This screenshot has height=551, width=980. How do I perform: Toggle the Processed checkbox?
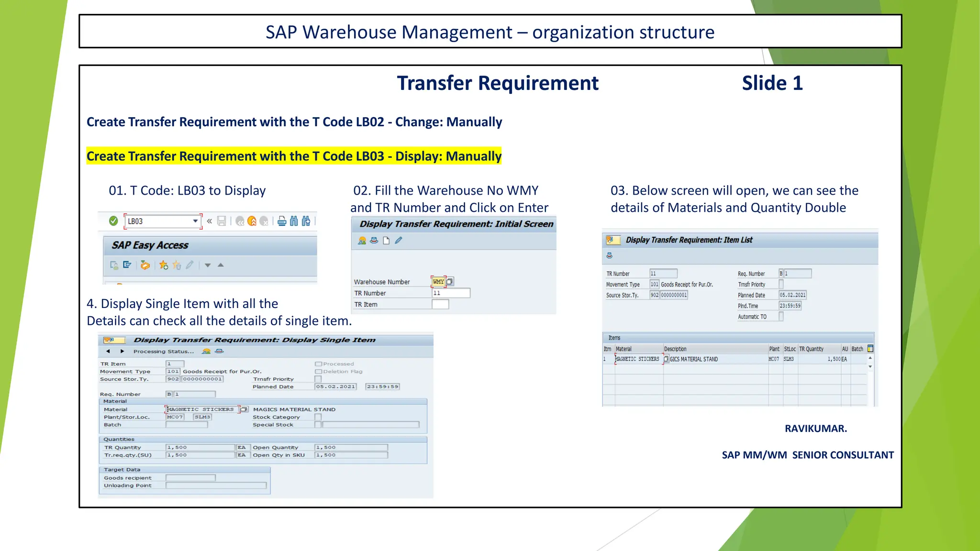pos(318,364)
